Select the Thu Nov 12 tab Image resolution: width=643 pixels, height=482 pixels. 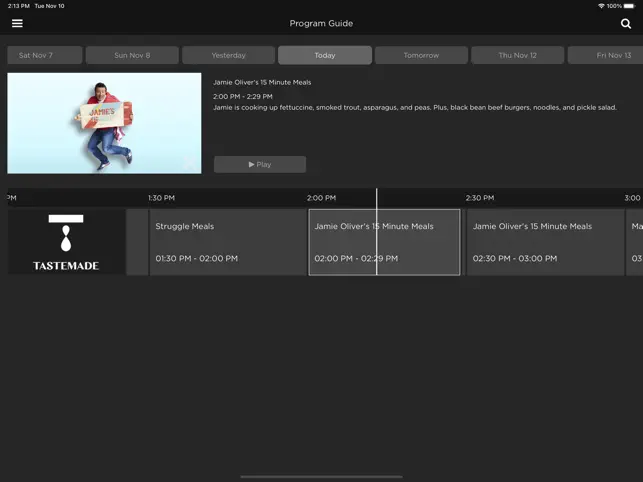[x=518, y=55]
